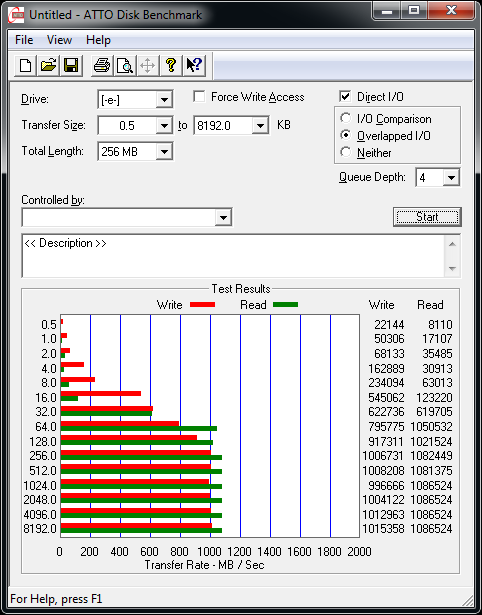Image resolution: width=482 pixels, height=615 pixels.
Task: Open the Help menu
Action: (98, 40)
